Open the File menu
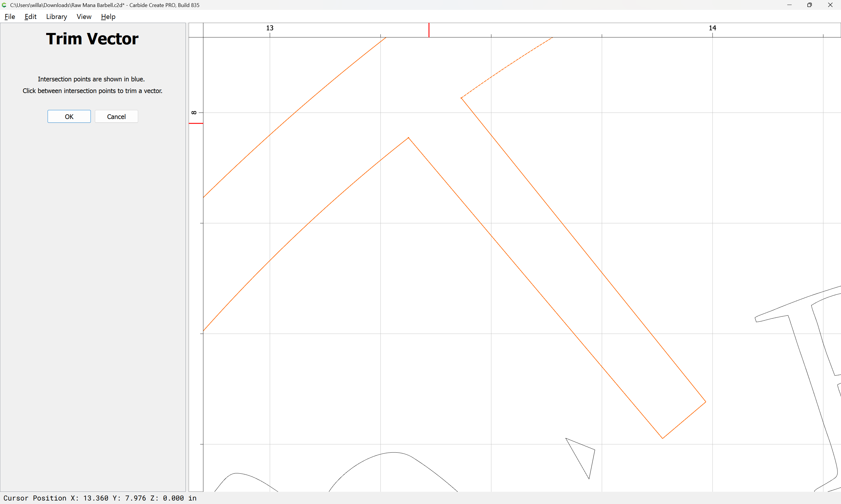The image size is (841, 504). point(10,17)
